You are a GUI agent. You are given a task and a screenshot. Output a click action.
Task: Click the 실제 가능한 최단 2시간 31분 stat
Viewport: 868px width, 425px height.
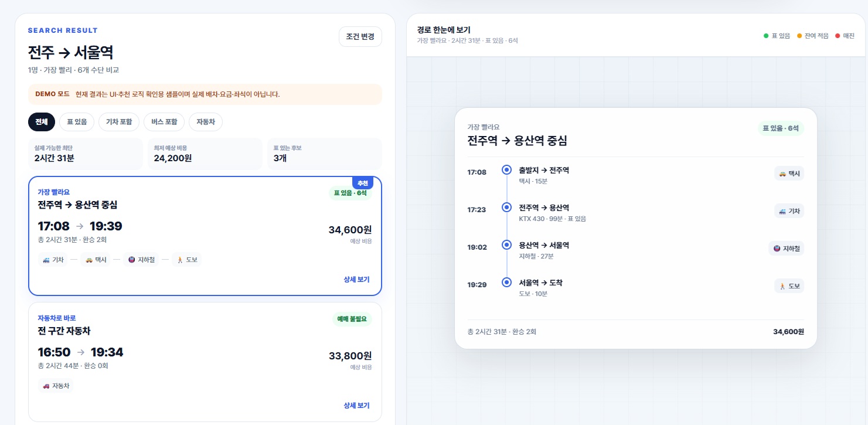click(86, 154)
